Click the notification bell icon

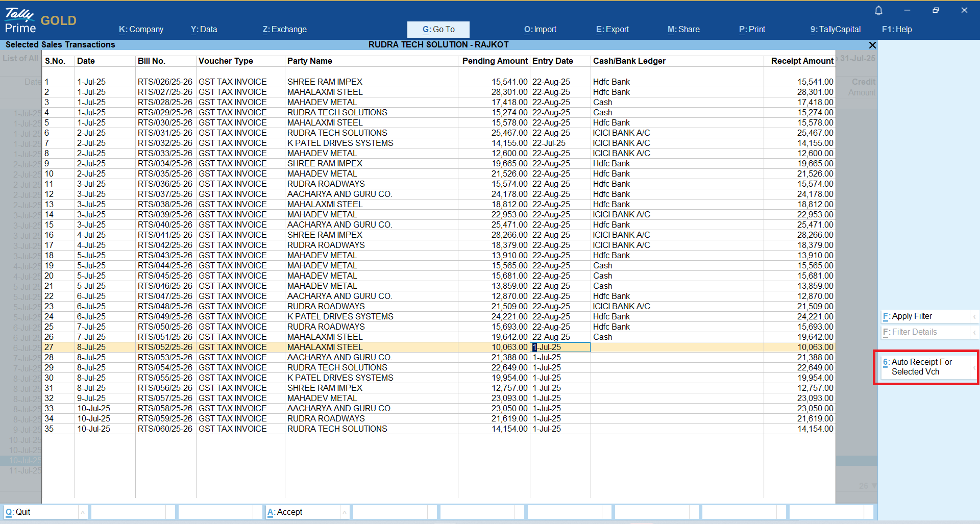(x=878, y=10)
